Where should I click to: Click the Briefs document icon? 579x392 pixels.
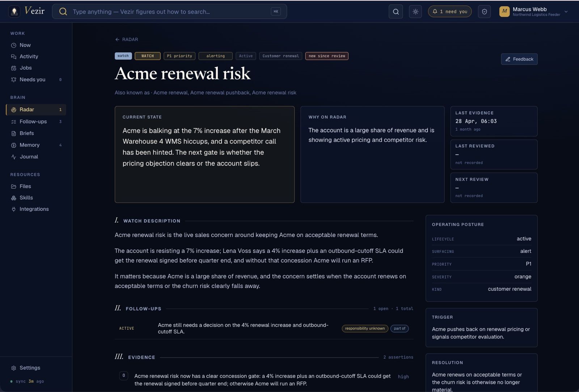click(14, 133)
